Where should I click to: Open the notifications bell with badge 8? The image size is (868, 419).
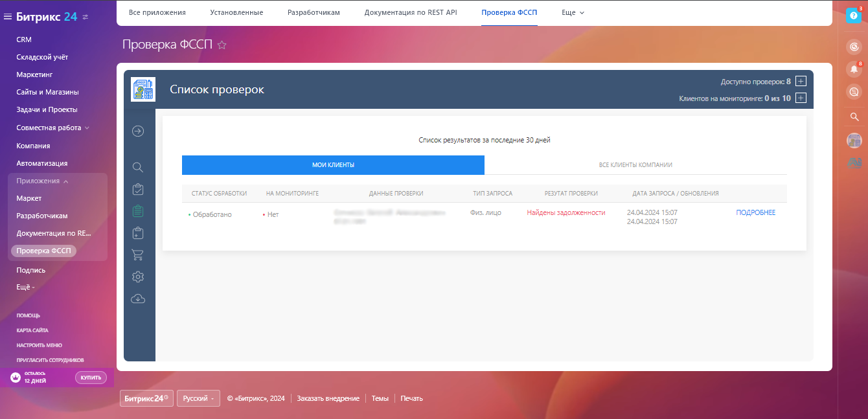point(854,69)
